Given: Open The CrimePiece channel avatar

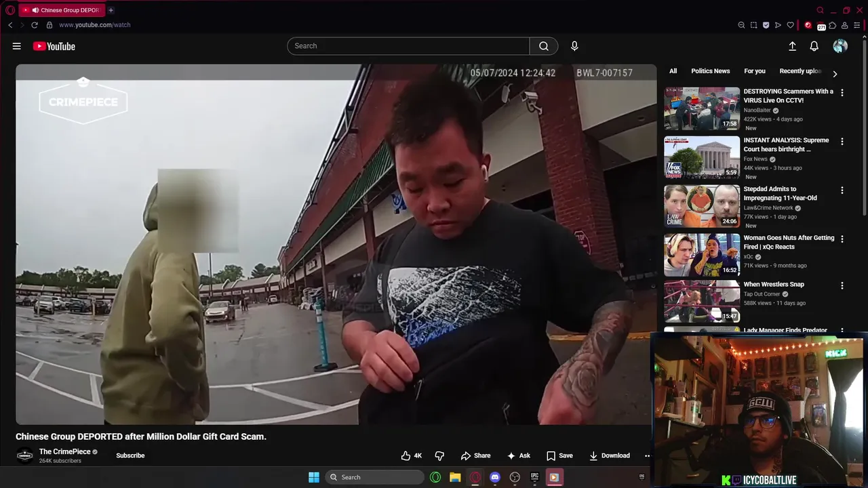Looking at the screenshot, I should [x=25, y=455].
